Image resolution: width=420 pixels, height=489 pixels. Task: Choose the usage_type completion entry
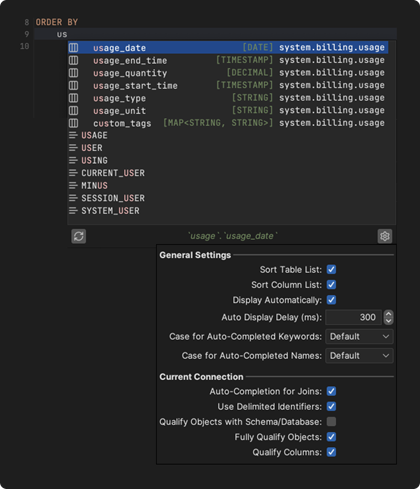point(228,98)
